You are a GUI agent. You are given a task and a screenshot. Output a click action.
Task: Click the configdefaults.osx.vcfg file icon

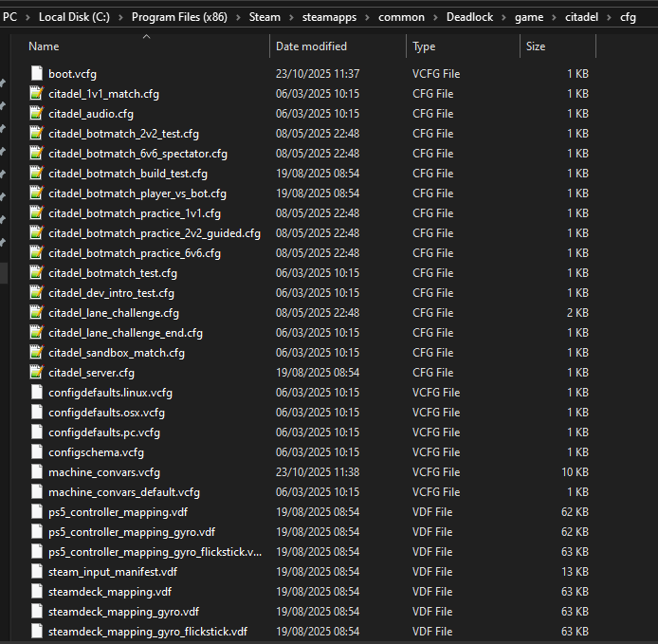point(37,413)
